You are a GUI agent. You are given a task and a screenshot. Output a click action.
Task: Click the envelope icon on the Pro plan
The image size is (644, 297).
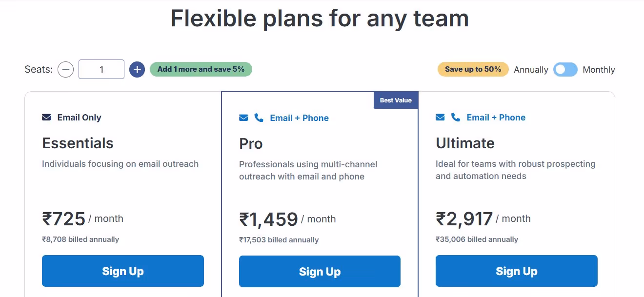(x=243, y=117)
